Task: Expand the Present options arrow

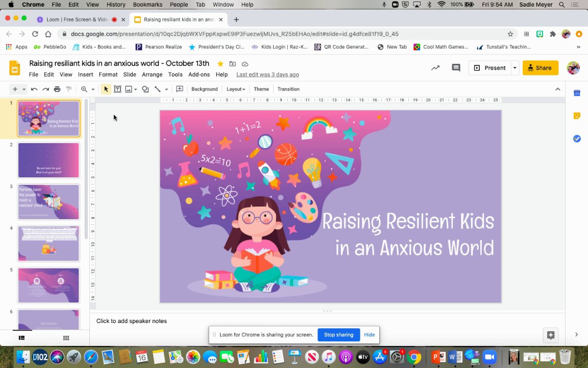Action: (515, 68)
